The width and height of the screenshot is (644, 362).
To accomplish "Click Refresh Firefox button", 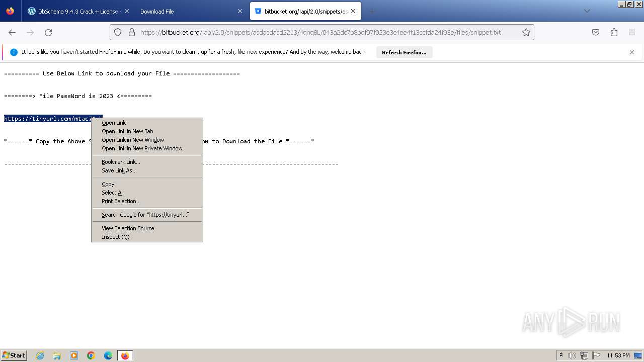I will (x=404, y=52).
